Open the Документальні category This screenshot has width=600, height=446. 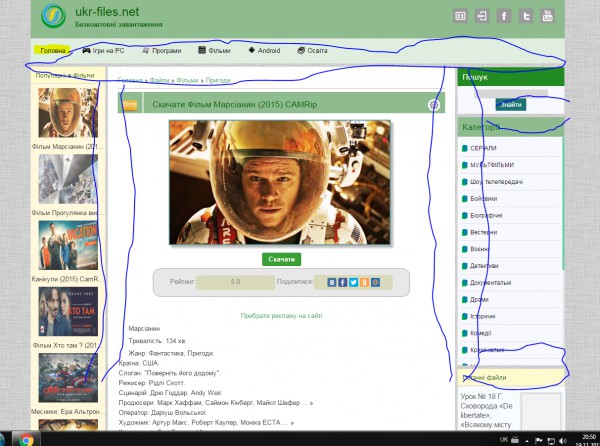point(490,283)
